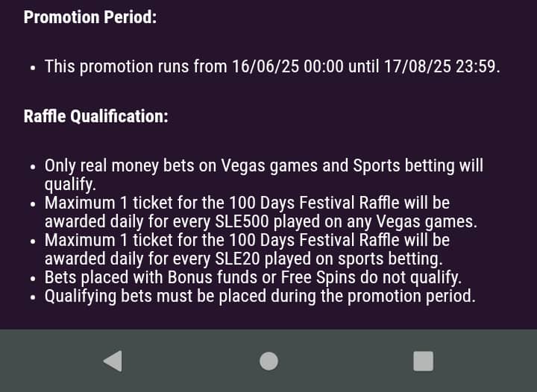Click the words Sports betting will
537x392 pixels.
tap(418, 165)
